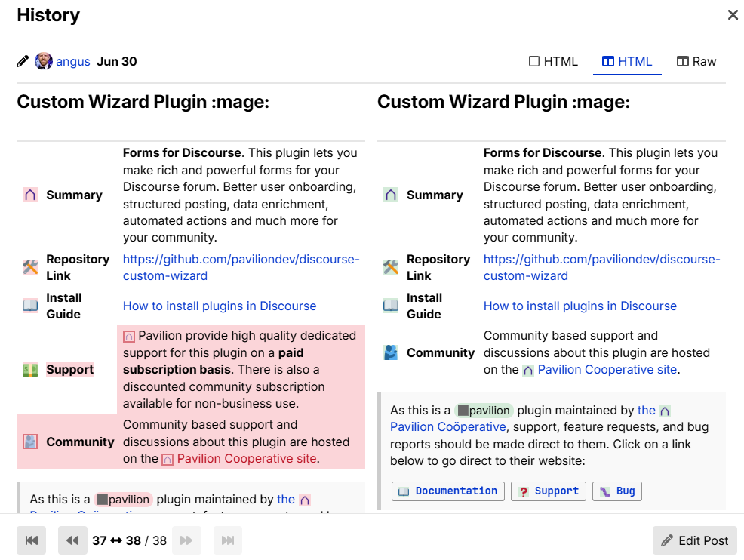Go to first revision

[x=32, y=540]
